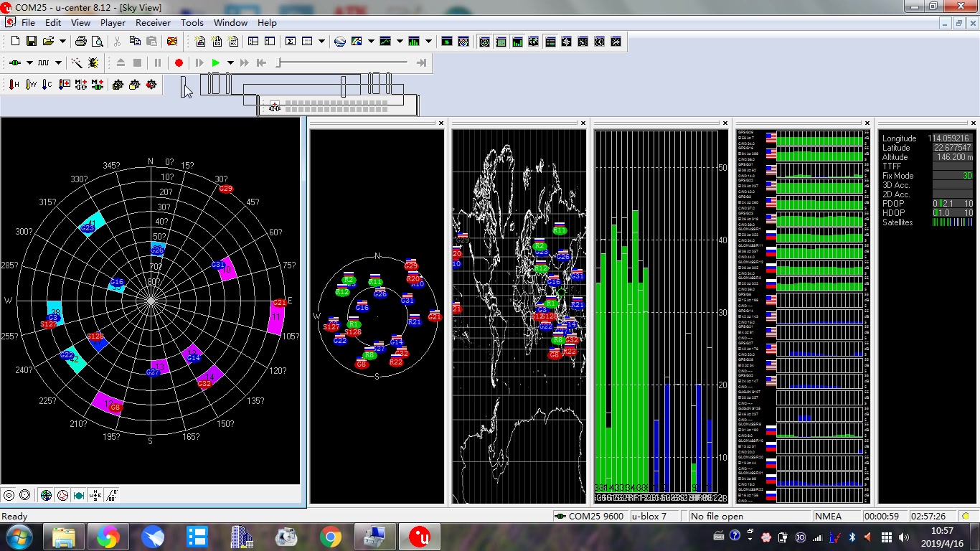980x551 pixels.
Task: Open the File menu
Action: [x=29, y=22]
